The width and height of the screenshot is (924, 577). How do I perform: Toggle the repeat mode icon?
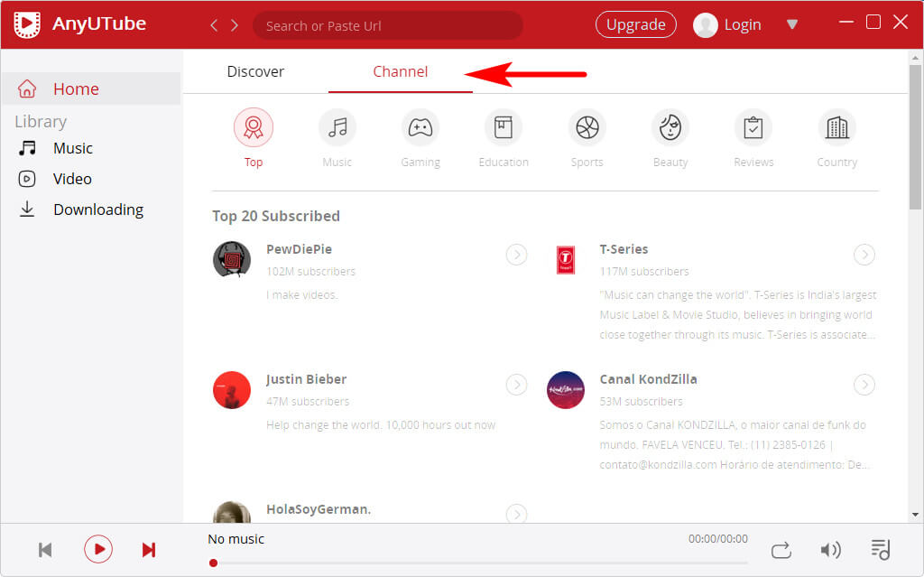[781, 550]
